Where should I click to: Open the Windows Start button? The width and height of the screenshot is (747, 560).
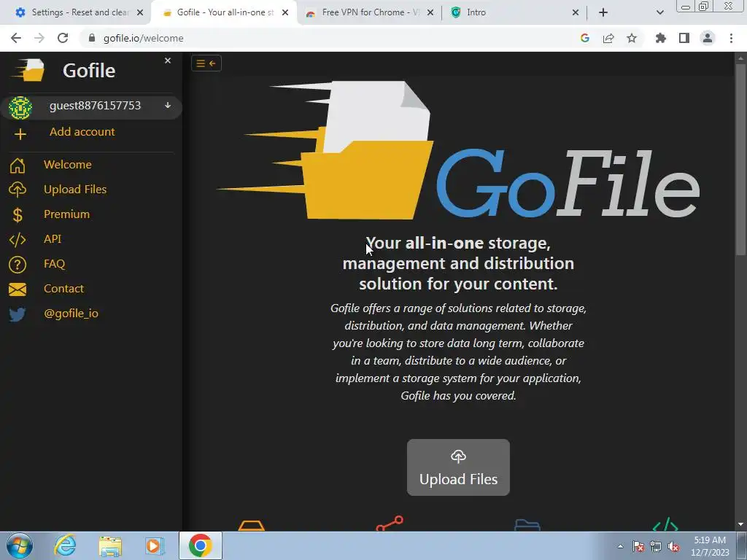[x=19, y=545]
